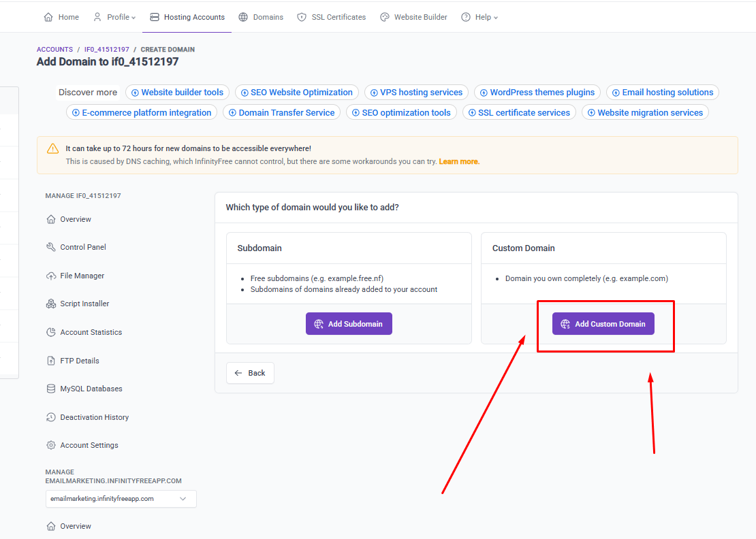The width and height of the screenshot is (756, 539).
Task: Open the SSL Certificates tab
Action: (332, 17)
